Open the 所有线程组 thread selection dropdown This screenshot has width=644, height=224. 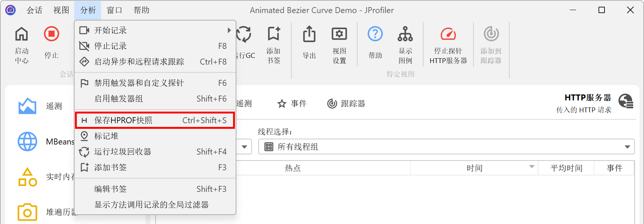(446, 147)
